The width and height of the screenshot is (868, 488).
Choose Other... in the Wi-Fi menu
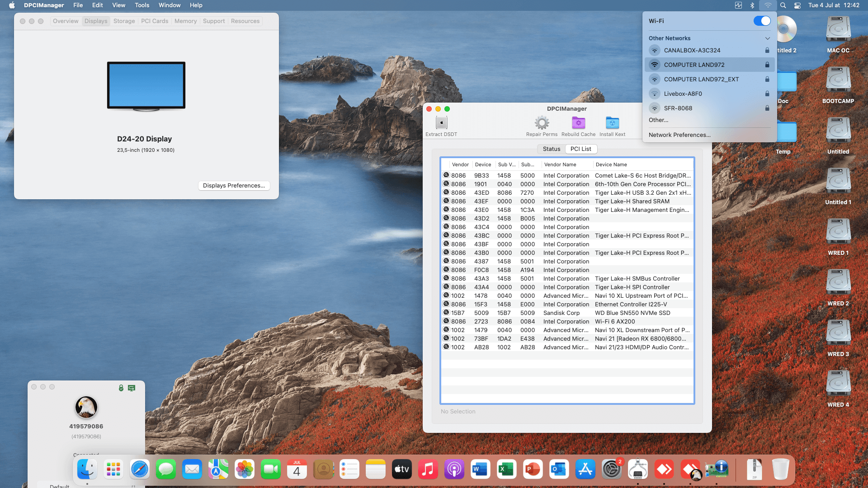[658, 120]
